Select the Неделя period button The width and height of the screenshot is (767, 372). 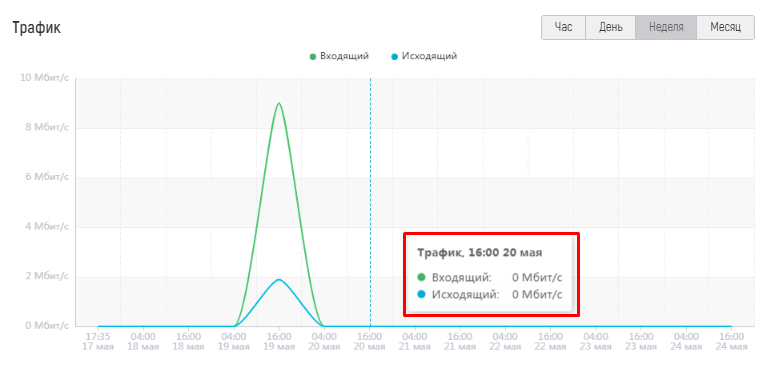click(x=666, y=27)
